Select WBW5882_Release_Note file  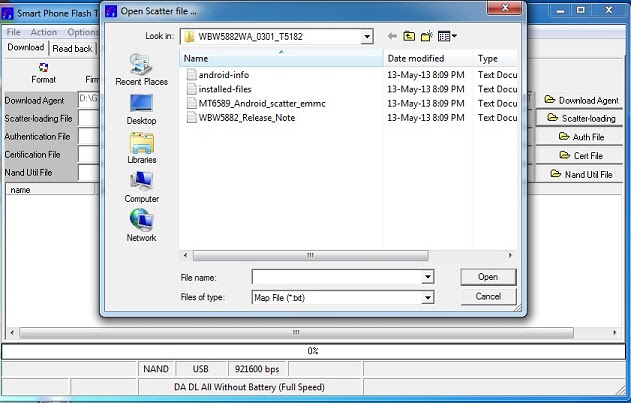247,118
